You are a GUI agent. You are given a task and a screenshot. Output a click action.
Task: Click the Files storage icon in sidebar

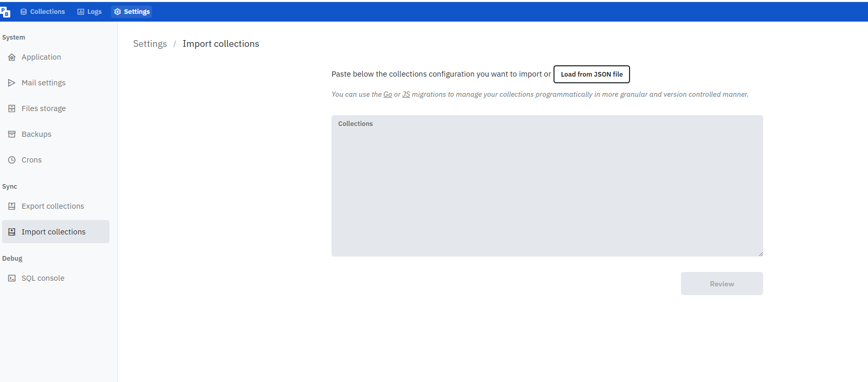coord(12,108)
